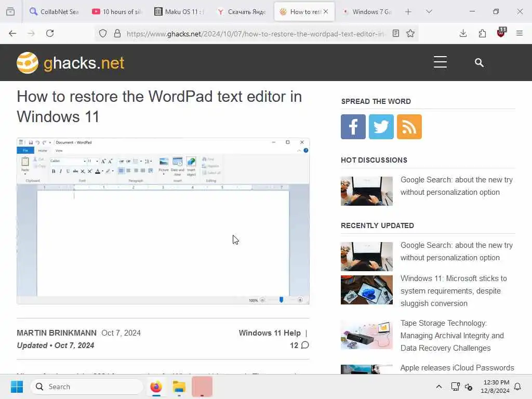Open Hot Discussions Google Search thumbnail
This screenshot has width=532, height=399.
coord(367,191)
